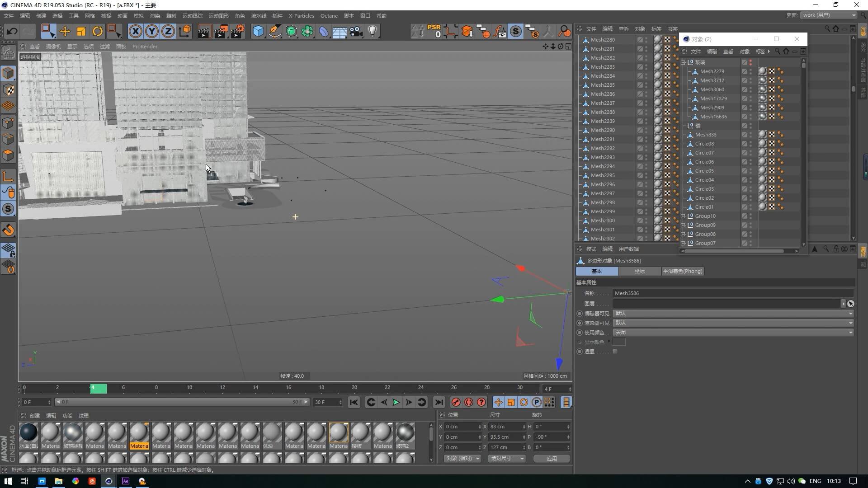Toggle the X-axis lock icon

136,31
